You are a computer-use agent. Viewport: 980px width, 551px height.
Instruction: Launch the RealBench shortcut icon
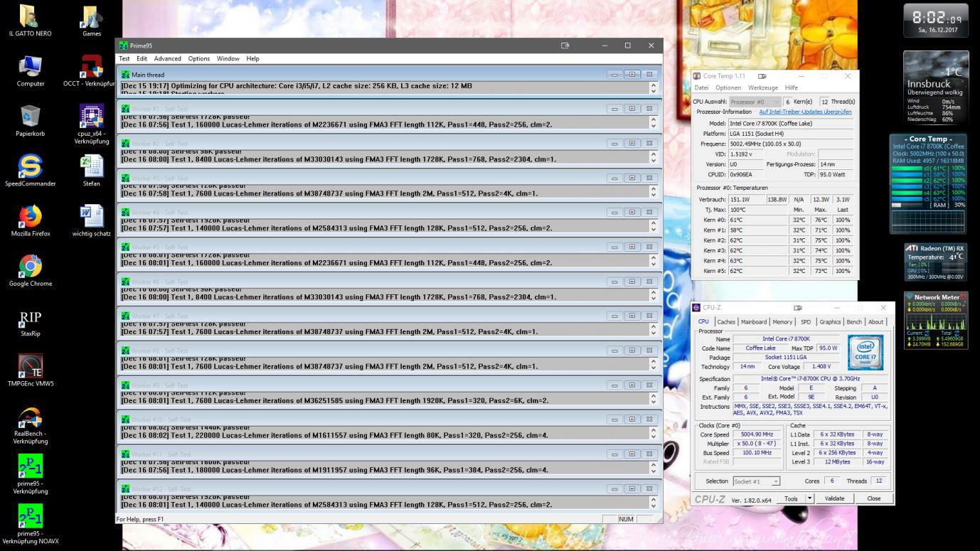click(x=30, y=416)
